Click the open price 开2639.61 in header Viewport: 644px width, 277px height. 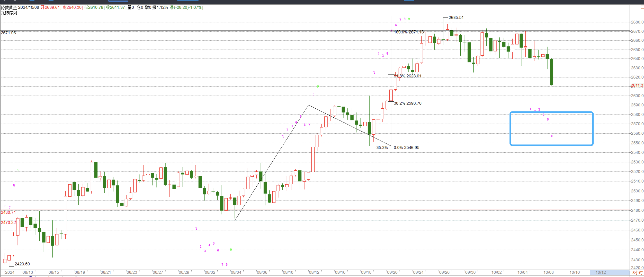pos(51,7)
